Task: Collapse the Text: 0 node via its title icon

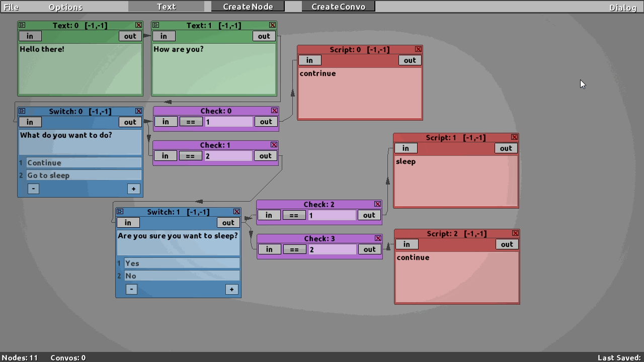Action: pyautogui.click(x=21, y=25)
